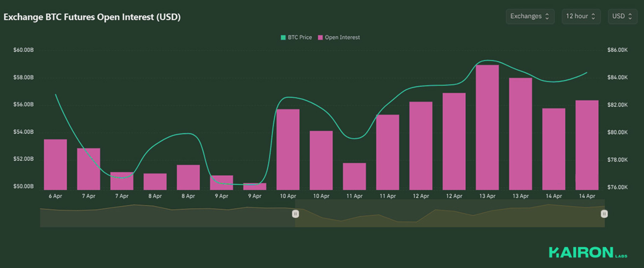Click the up-down chevron icon beside Exchanges

coord(547,16)
